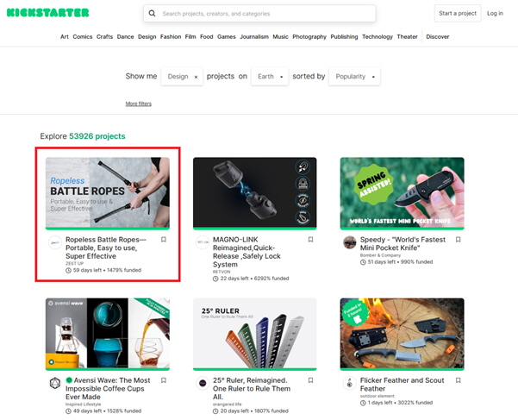
Task: Click the search projects input field
Action: pos(259,14)
